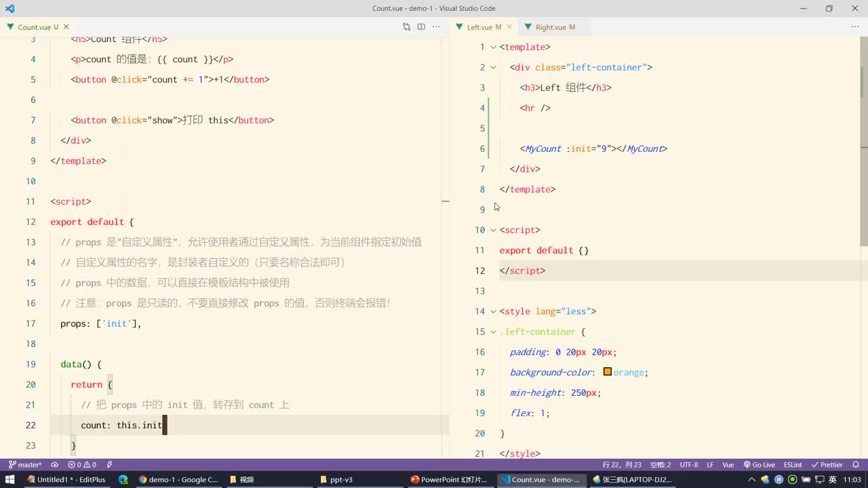Image resolution: width=868 pixels, height=488 pixels.
Task: Split the left editor with split icon
Action: point(421,27)
